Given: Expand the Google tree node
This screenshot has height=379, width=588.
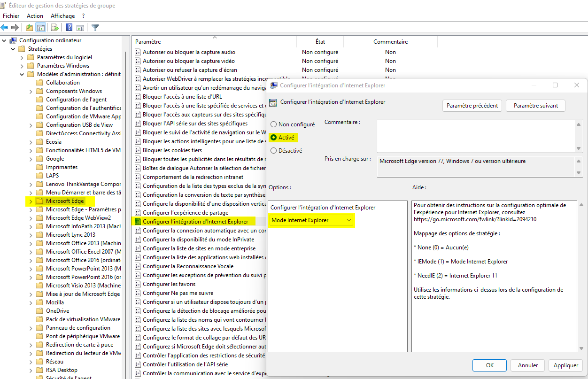Looking at the screenshot, I should click(31, 159).
